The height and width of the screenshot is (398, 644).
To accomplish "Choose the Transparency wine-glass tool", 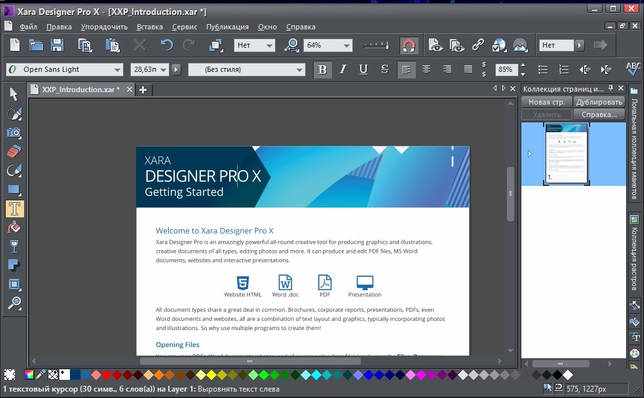I will (x=14, y=246).
